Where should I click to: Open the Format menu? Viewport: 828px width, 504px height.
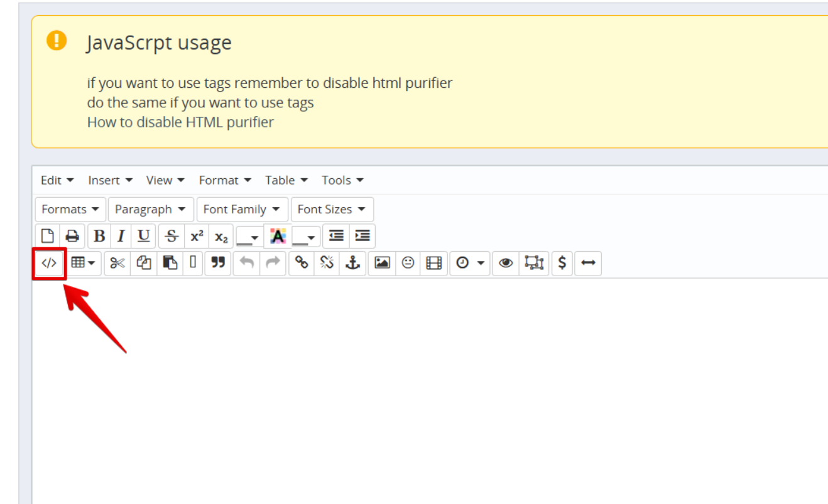[225, 180]
